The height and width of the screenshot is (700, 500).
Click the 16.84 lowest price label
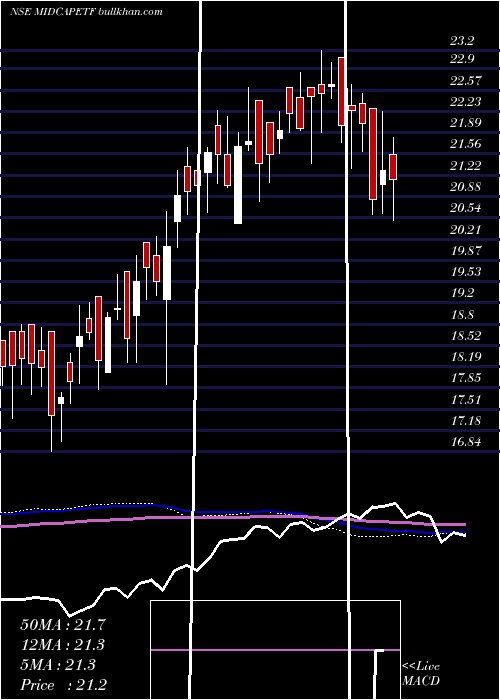pos(466,442)
